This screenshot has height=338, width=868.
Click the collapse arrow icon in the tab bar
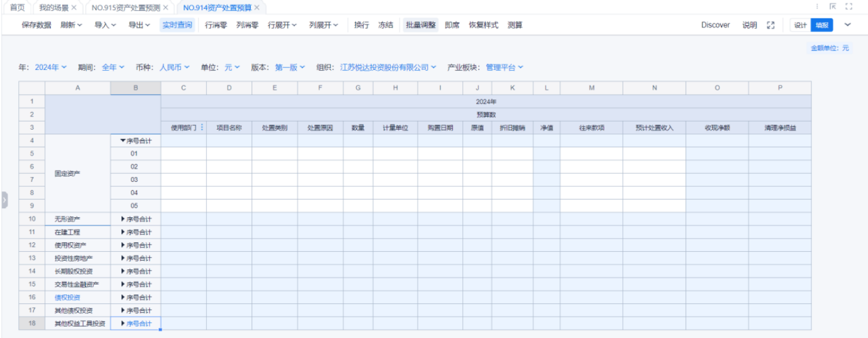point(833,7)
